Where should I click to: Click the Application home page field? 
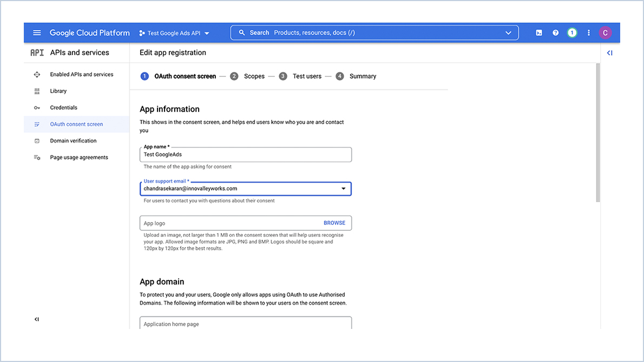tap(246, 324)
